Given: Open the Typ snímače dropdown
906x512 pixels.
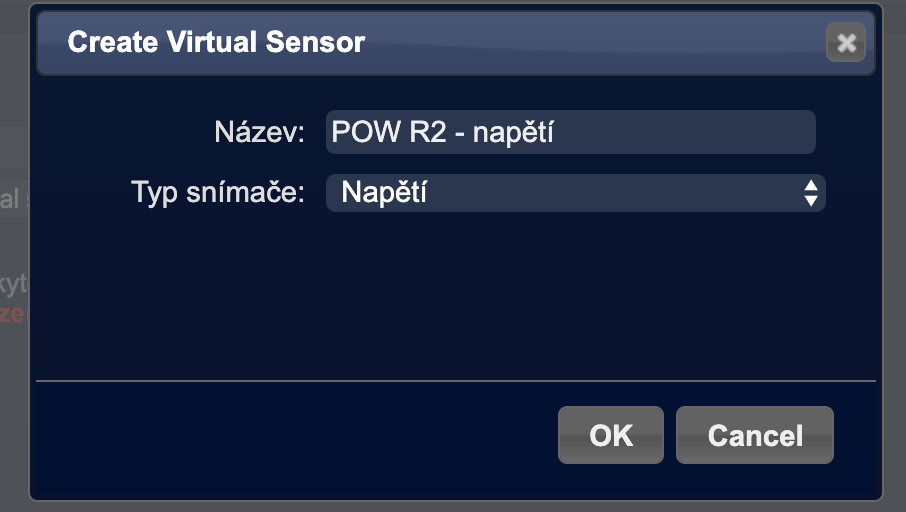Looking at the screenshot, I should click(x=575, y=193).
